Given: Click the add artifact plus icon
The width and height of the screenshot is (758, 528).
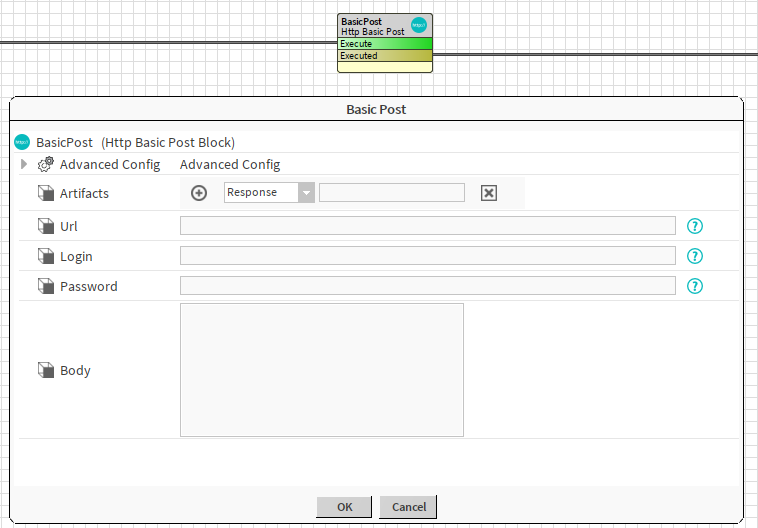Looking at the screenshot, I should (199, 193).
